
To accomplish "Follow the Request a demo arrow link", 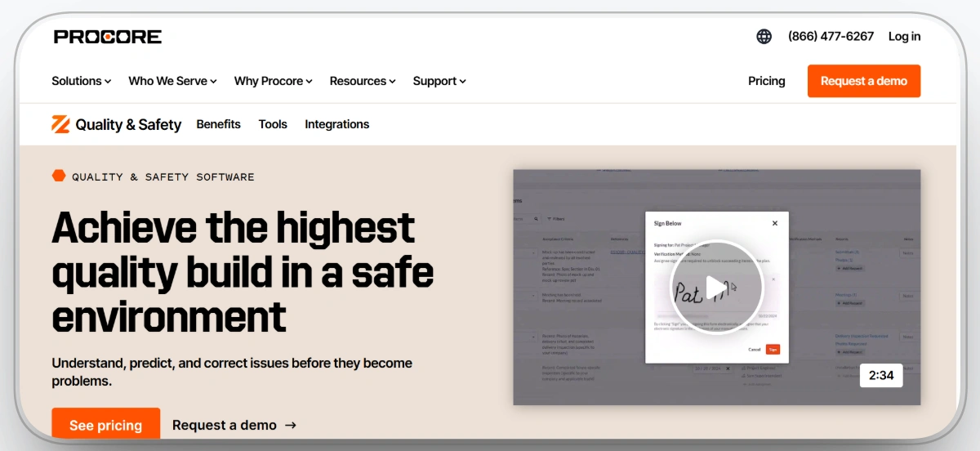I will (x=234, y=425).
